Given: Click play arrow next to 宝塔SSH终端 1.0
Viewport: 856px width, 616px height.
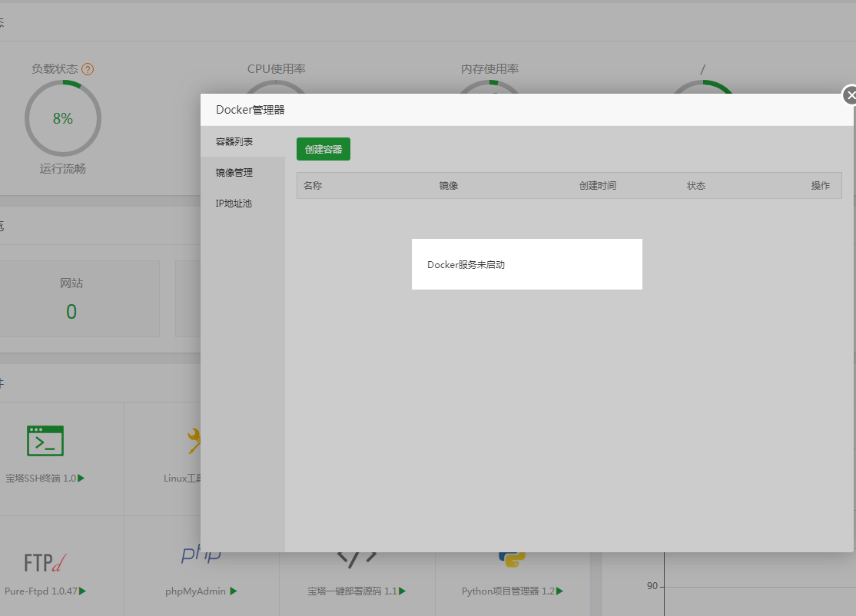Looking at the screenshot, I should tap(81, 478).
